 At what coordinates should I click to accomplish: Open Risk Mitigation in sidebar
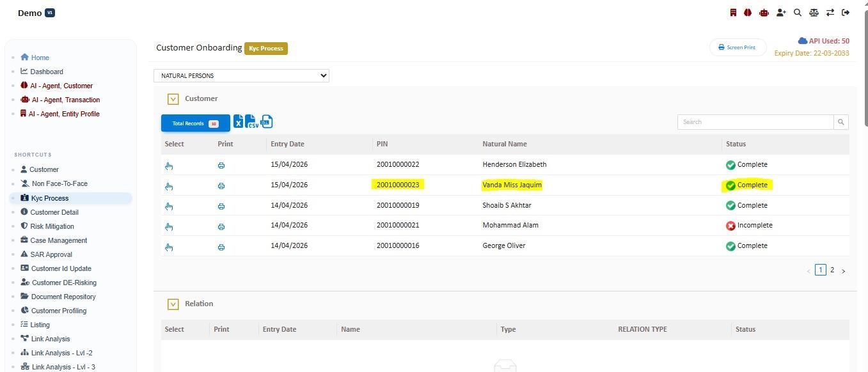52,226
